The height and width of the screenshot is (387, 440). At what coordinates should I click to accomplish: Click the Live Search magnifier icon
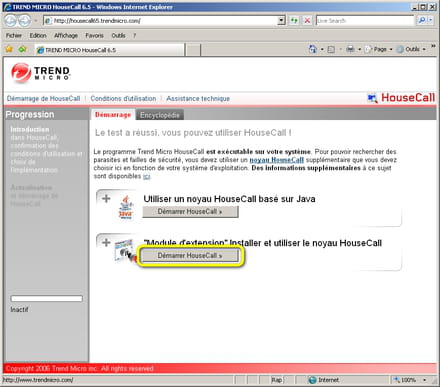(x=422, y=21)
